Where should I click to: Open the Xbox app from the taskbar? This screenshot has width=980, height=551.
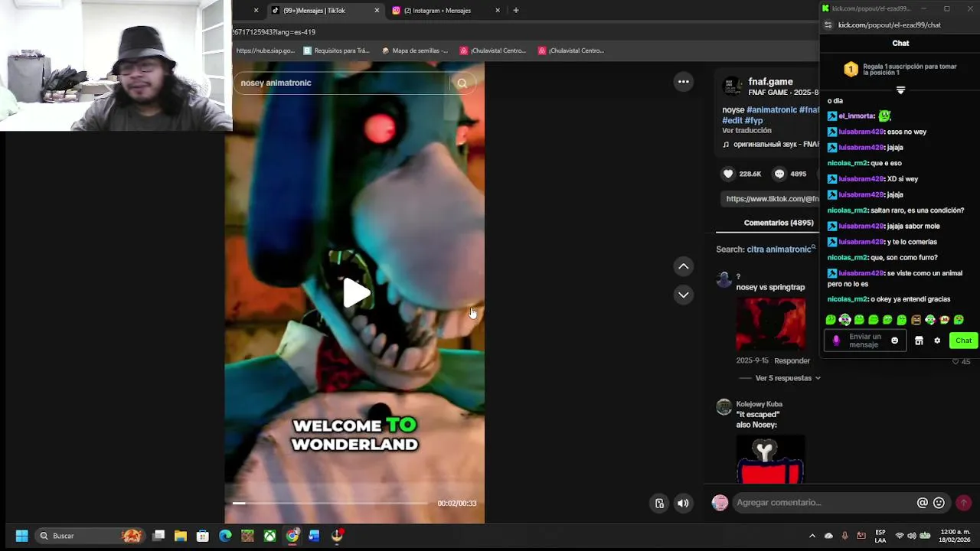point(269,536)
